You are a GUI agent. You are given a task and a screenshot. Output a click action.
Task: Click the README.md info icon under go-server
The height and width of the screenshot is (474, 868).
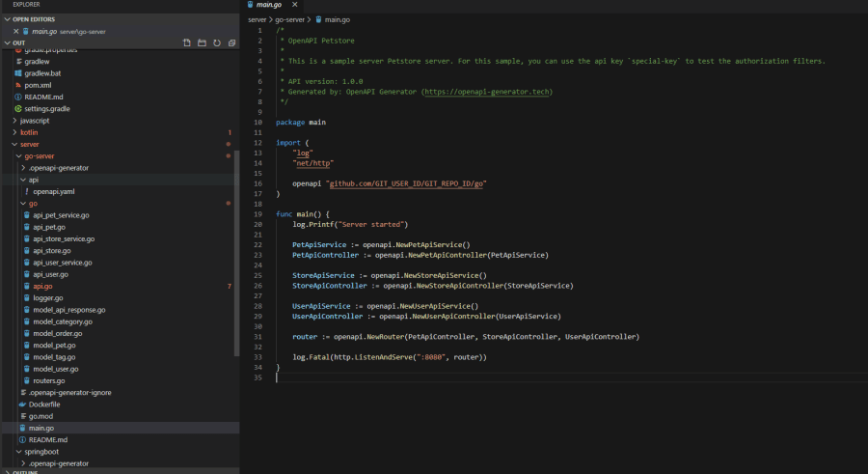pyautogui.click(x=22, y=439)
